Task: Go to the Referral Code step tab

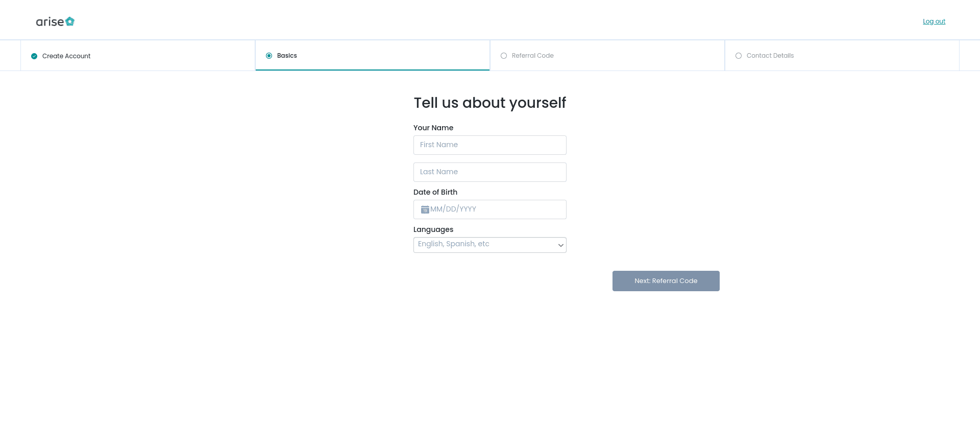Action: 607,56
